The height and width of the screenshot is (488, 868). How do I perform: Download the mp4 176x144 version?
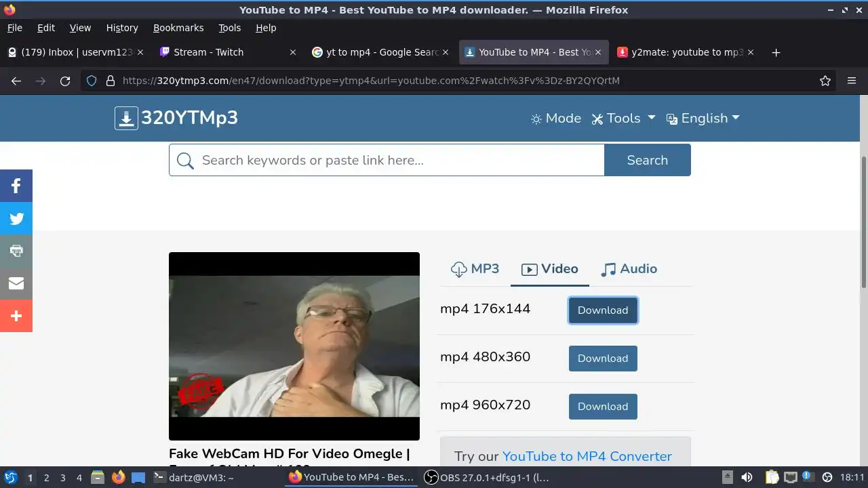pos(603,310)
